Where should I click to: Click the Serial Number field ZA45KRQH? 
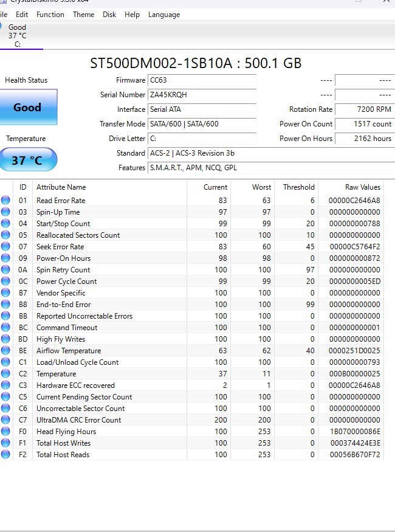[202, 95]
